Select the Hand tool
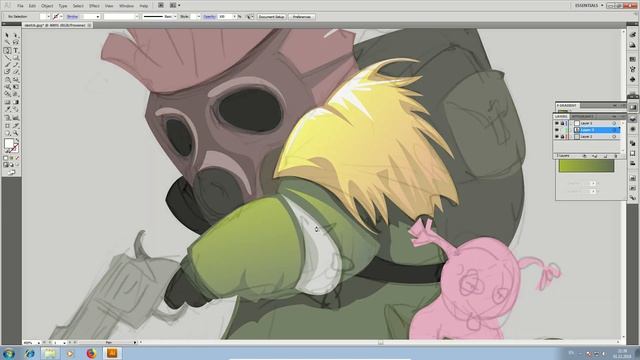This screenshot has height=360, width=640. coord(7,133)
